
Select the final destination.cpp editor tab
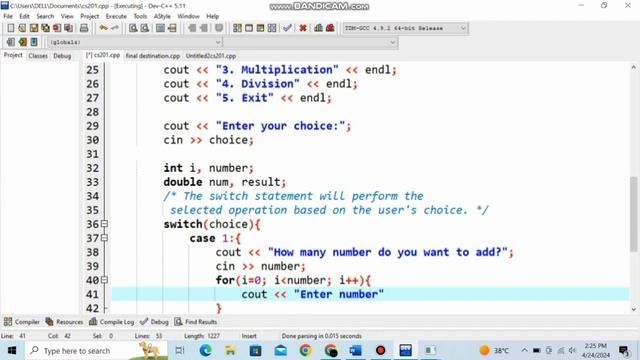pyautogui.click(x=153, y=56)
